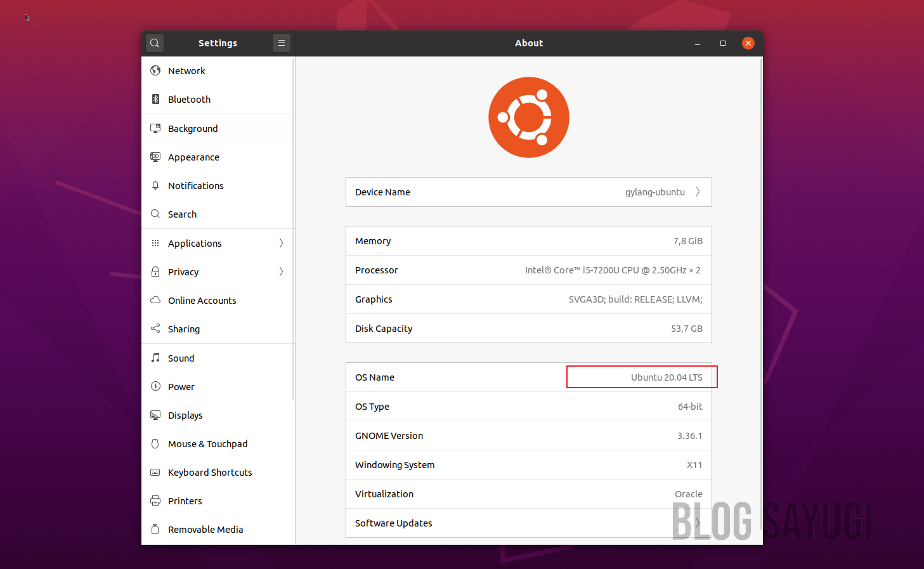Open Keyboard Shortcuts settings
Viewport: 924px width, 569px height.
tap(218, 473)
